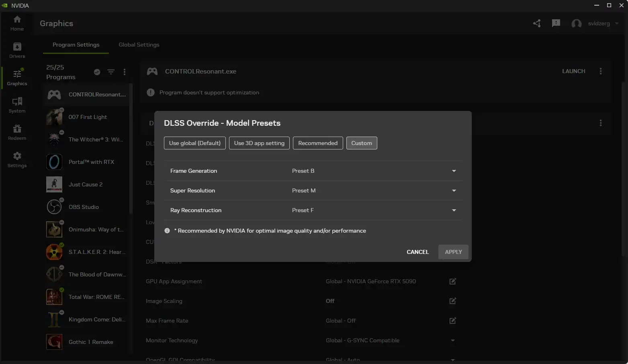Click the Global - G-SYNC Compatible value
Screen dimensions: 628x364
362,340
